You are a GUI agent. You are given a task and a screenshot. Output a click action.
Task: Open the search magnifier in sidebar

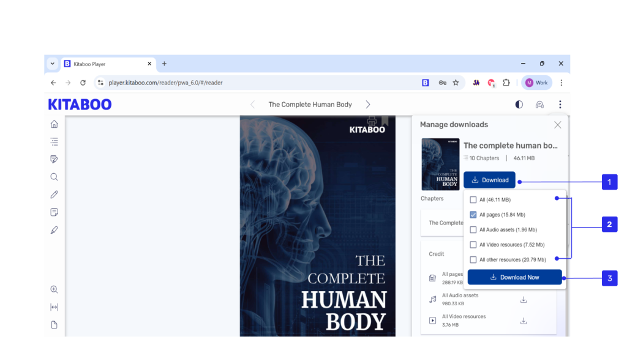click(x=54, y=177)
